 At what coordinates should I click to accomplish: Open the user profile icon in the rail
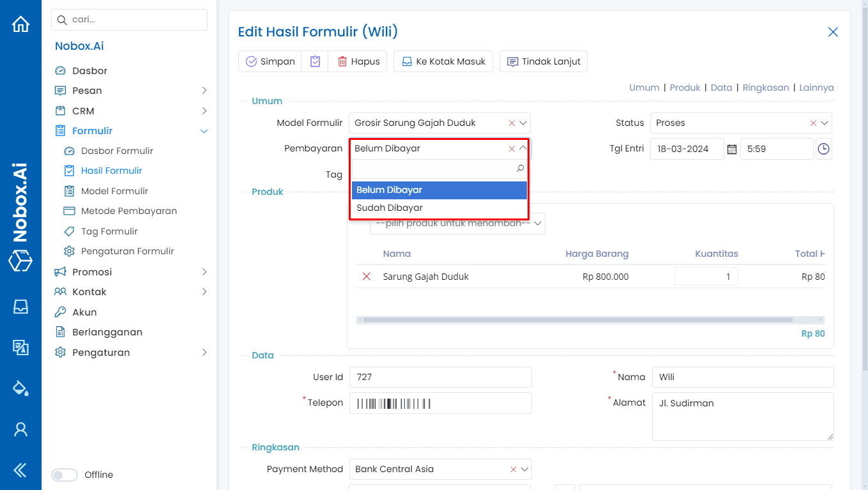tap(21, 429)
